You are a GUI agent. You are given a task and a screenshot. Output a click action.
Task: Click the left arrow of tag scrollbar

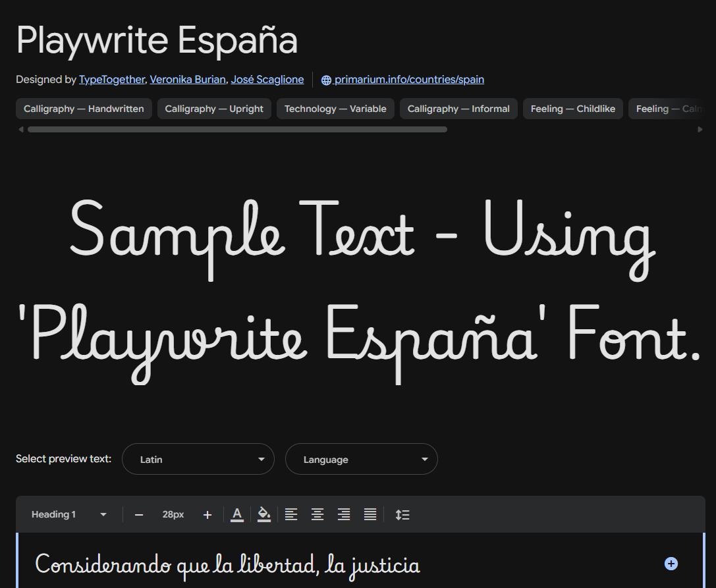point(20,130)
